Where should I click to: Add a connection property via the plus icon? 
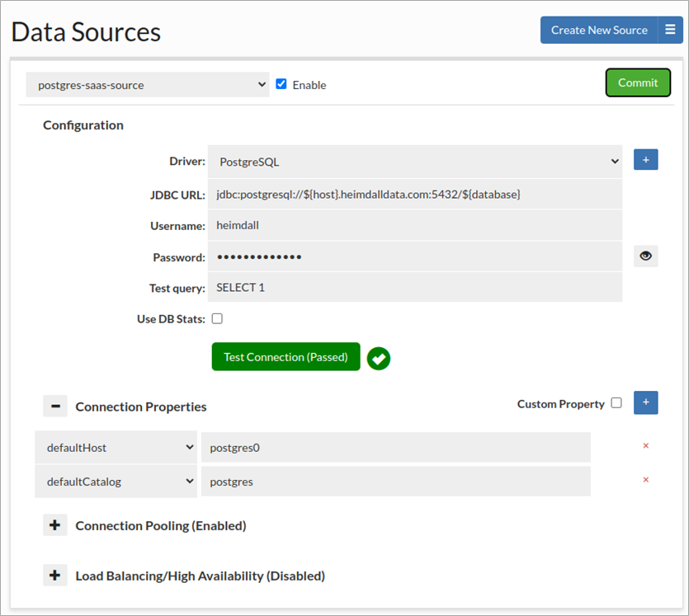646,402
